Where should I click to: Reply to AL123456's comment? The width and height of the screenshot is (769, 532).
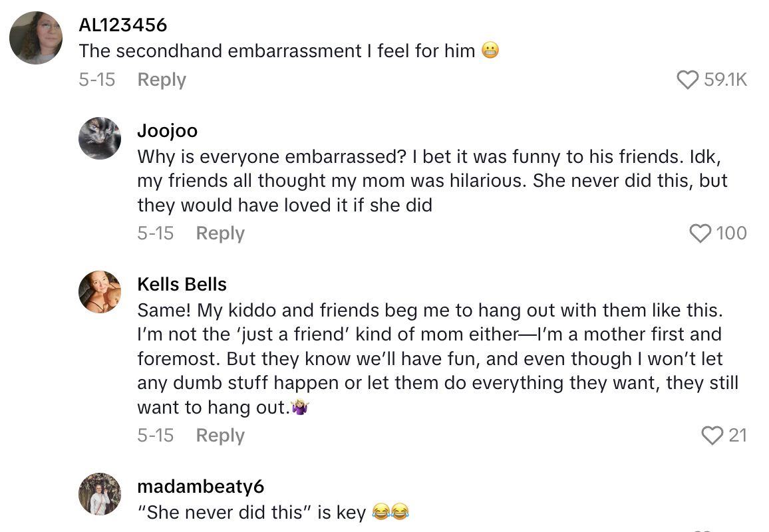point(161,79)
